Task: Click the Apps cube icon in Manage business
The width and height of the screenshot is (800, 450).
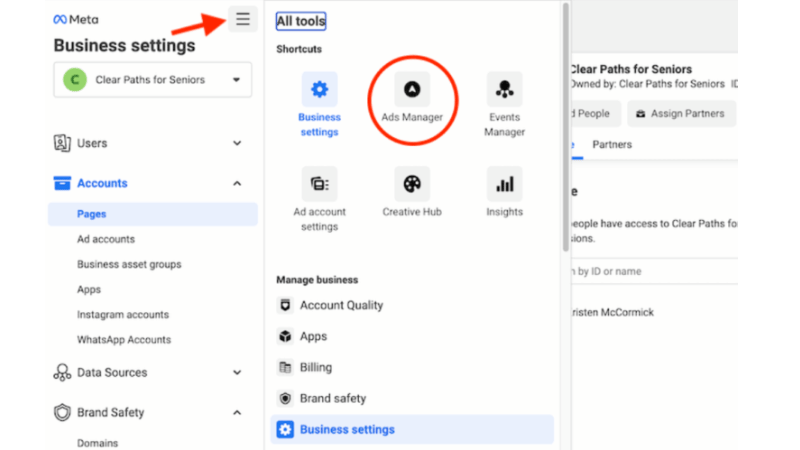Action: 285,336
